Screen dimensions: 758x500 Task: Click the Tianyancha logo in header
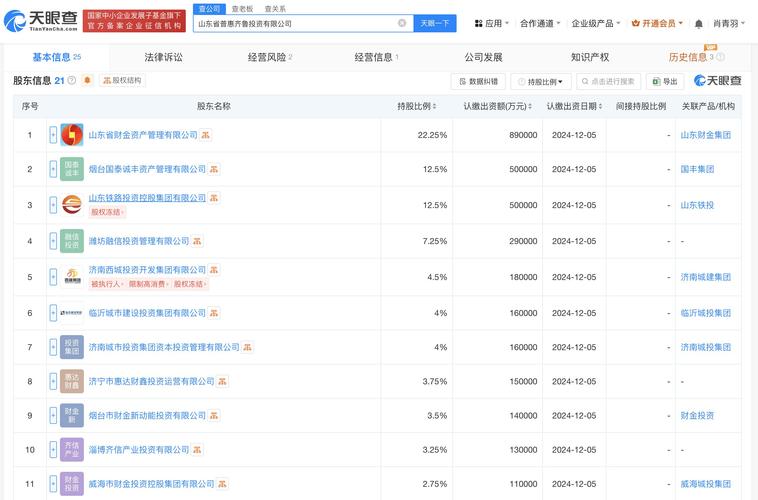(x=41, y=21)
